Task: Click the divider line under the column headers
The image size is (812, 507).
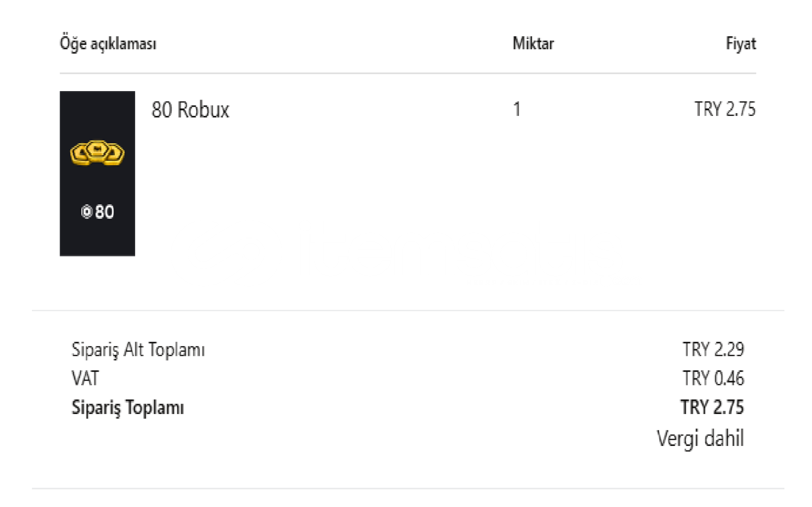Action: coord(407,73)
